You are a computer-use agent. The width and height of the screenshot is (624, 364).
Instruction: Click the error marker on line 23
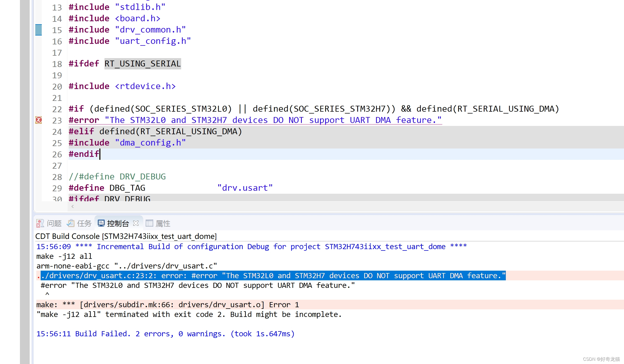pos(38,120)
